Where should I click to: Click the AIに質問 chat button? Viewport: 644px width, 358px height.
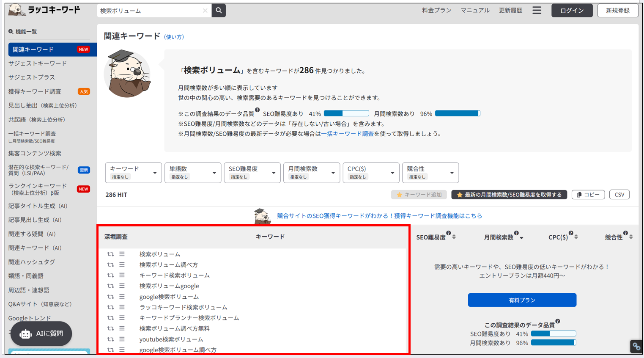tap(41, 334)
